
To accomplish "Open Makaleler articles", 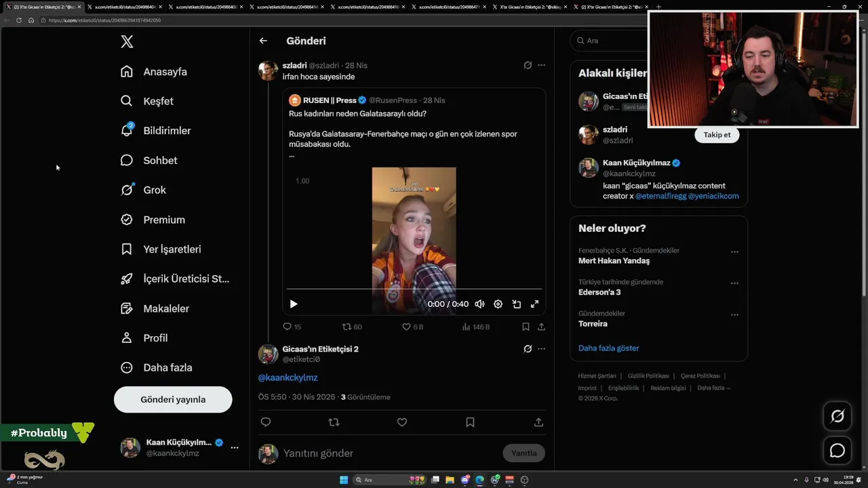I will click(155, 308).
